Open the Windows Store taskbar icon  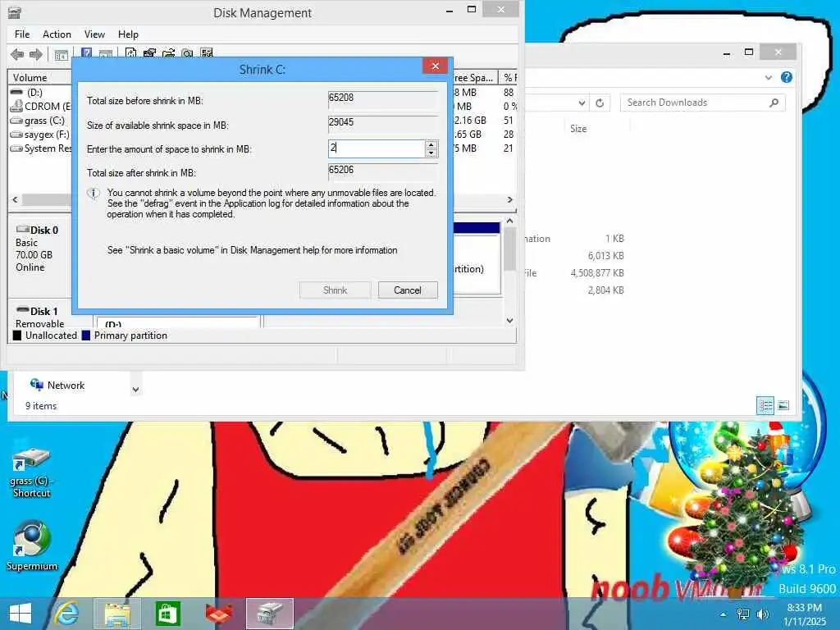[167, 614]
